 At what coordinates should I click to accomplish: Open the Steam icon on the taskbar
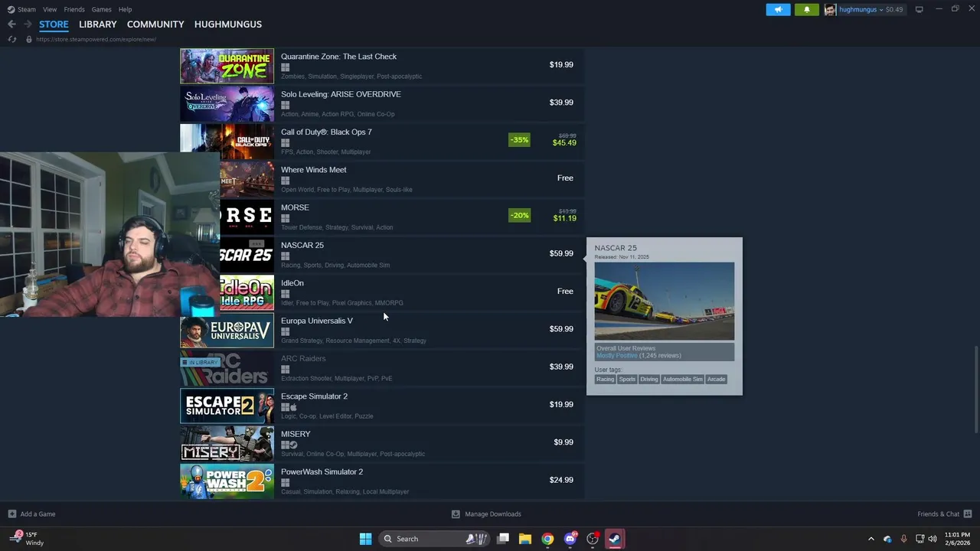point(614,539)
